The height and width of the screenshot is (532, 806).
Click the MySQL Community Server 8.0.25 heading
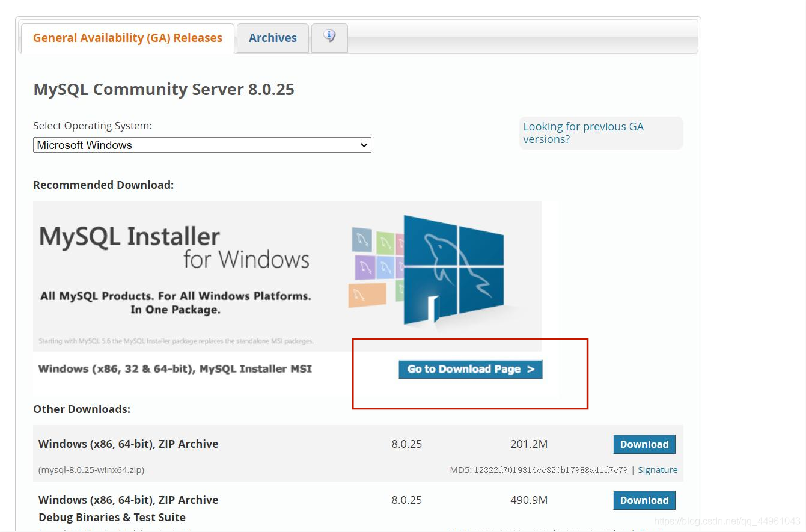pos(163,90)
